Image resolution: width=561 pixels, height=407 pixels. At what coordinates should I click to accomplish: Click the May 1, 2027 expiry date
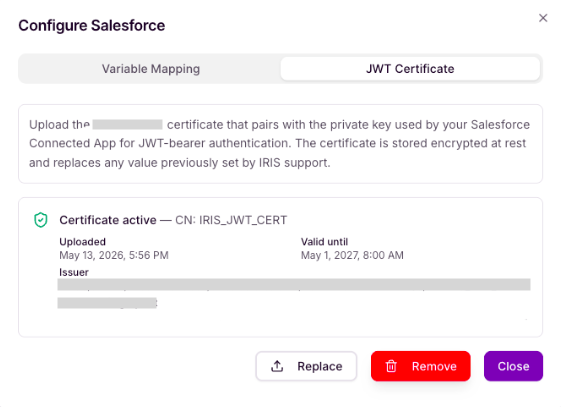click(352, 255)
